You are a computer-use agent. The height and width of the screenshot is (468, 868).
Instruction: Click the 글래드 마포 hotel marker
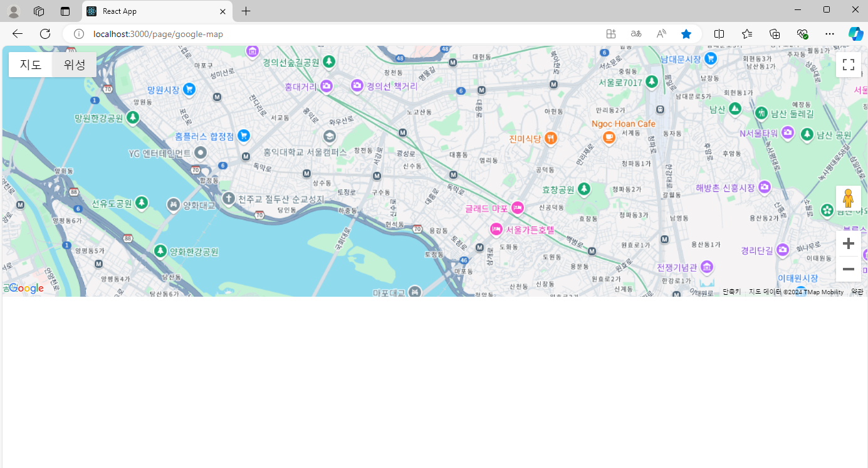(517, 208)
